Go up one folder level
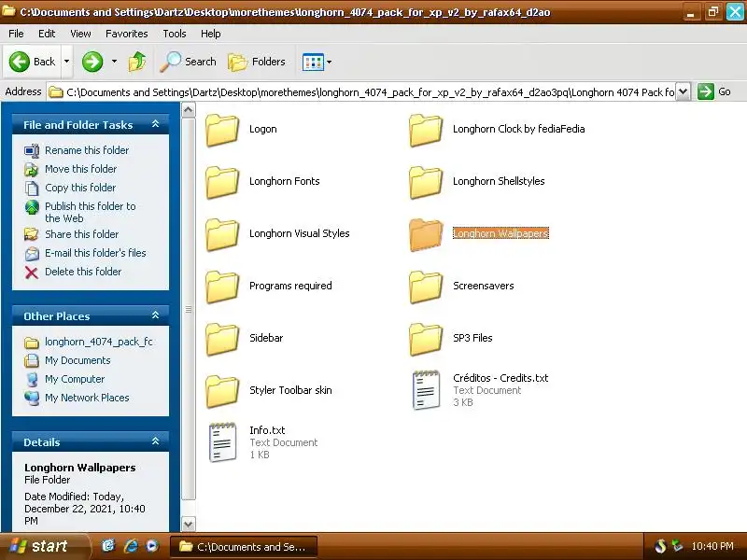Screen dimensions: 747x560 click(x=137, y=62)
